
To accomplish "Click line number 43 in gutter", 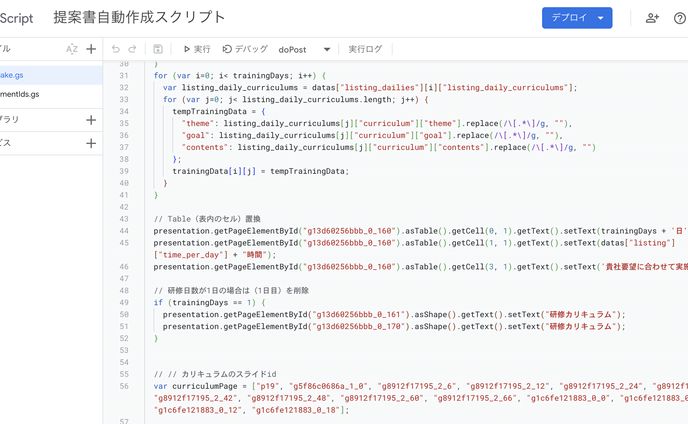I will [124, 218].
